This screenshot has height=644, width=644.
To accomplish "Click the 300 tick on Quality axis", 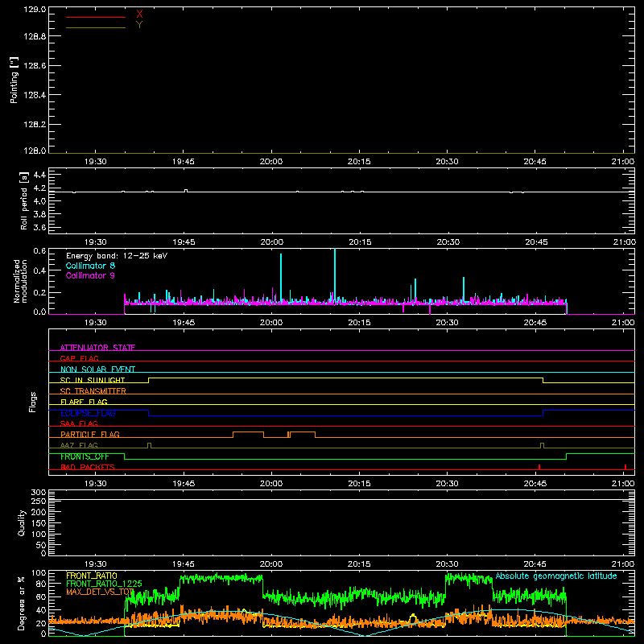I will tap(38, 492).
